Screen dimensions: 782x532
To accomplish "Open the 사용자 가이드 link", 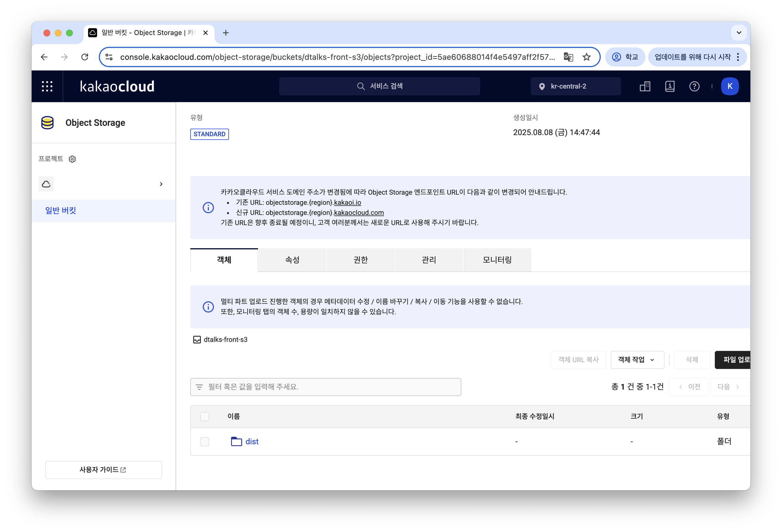I will [x=104, y=470].
